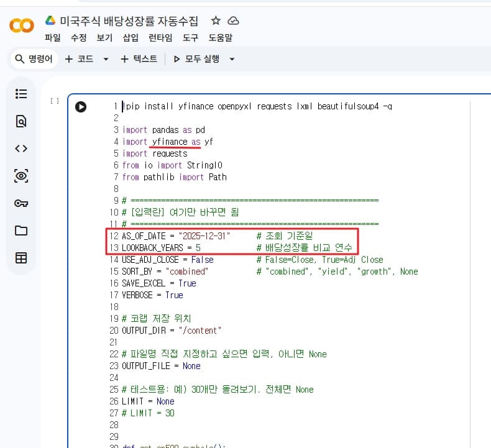Screen dimensions: 491x448
Task: Open the files folder icon
Action: point(21,231)
